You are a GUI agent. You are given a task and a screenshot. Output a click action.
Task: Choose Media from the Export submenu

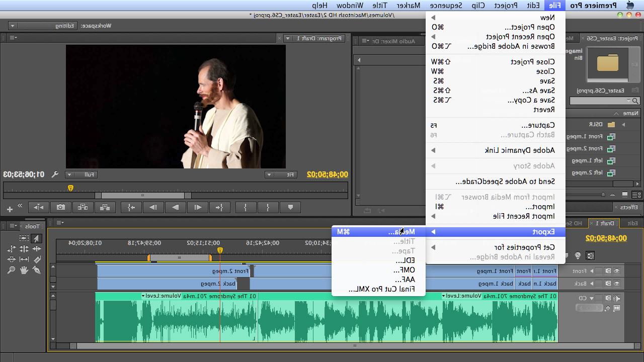click(x=378, y=232)
